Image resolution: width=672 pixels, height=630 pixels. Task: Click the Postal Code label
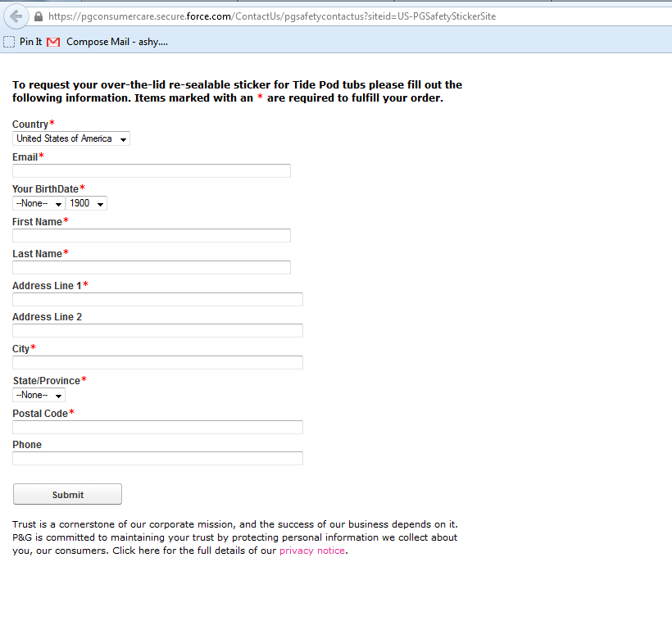(x=40, y=414)
